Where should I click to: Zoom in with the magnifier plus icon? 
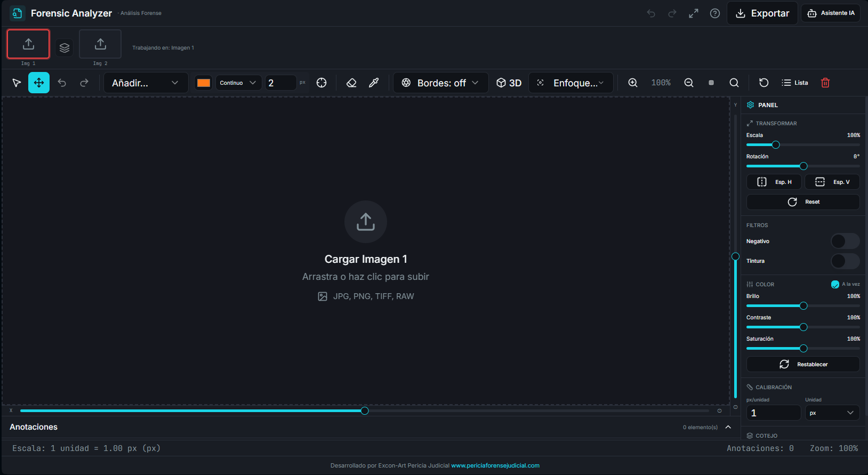633,83
